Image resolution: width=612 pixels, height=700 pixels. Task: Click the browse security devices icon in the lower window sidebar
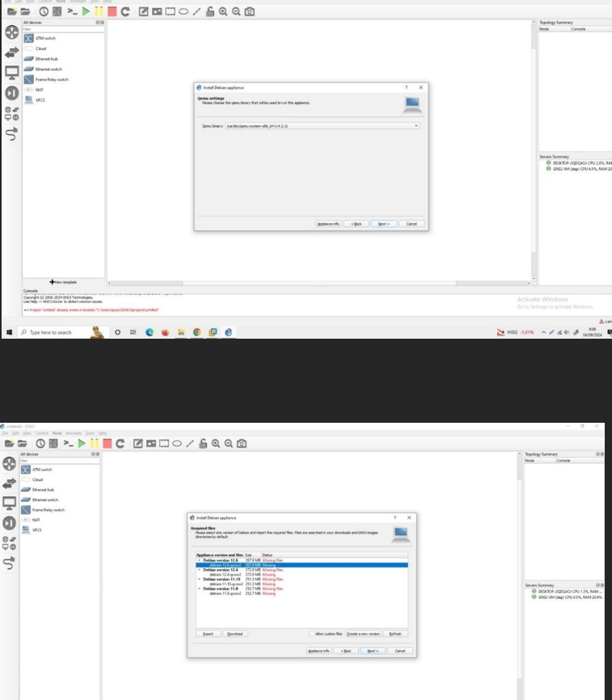[10, 523]
